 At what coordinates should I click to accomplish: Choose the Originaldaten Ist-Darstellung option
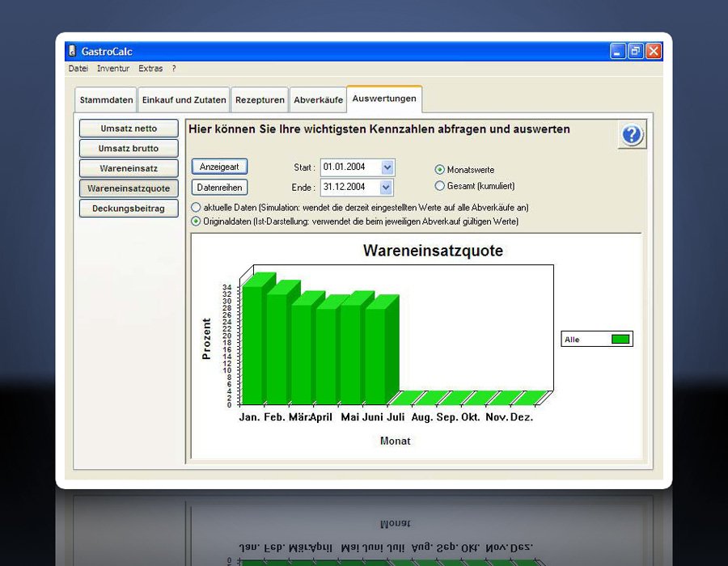point(196,222)
